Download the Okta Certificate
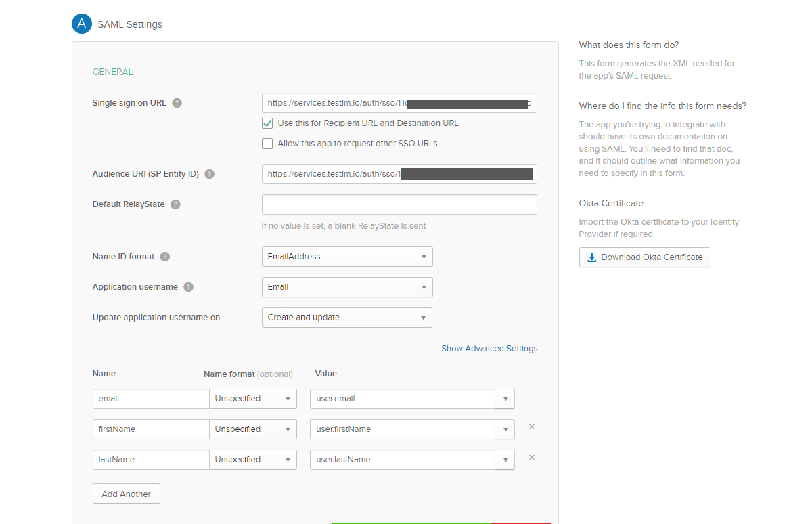Screen dimensions: 812x524 pos(644,257)
